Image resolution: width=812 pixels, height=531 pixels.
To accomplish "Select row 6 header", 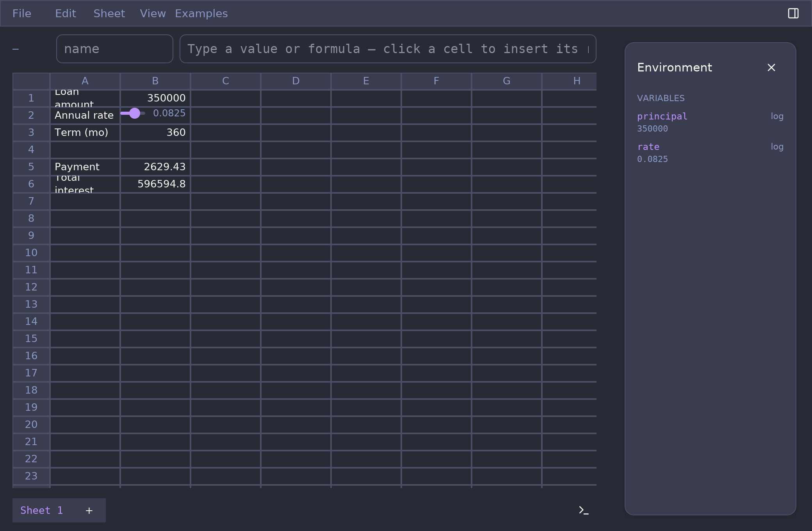I will 31,184.
